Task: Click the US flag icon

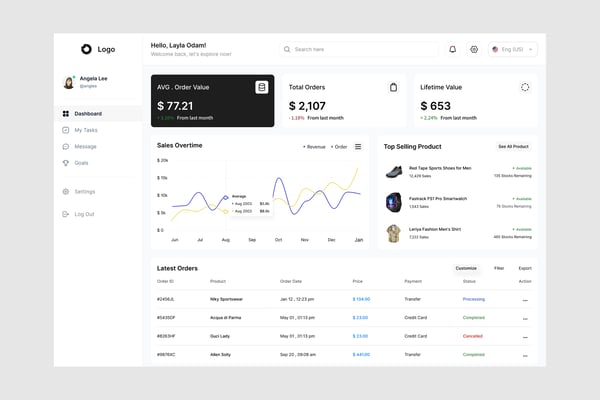Action: tap(495, 49)
